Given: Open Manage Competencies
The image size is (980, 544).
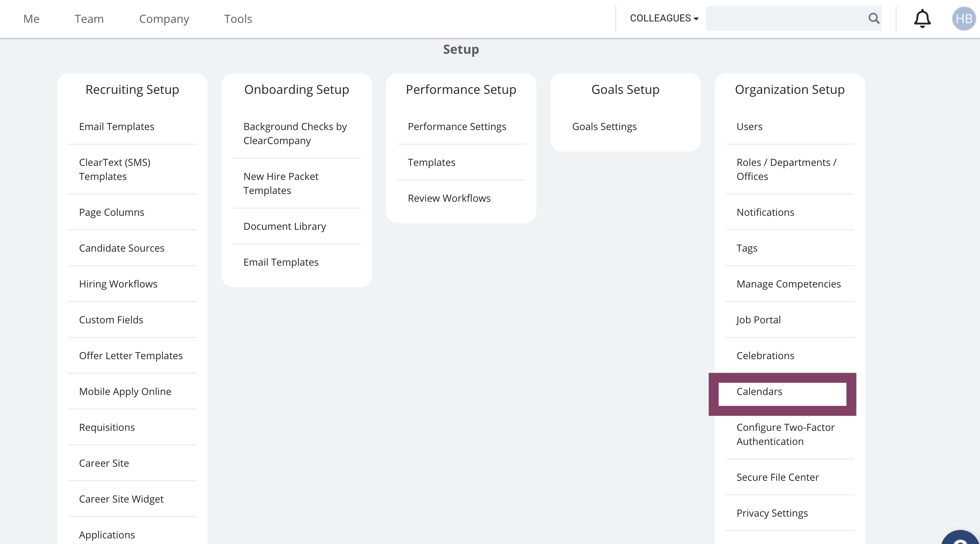Looking at the screenshot, I should 789,284.
